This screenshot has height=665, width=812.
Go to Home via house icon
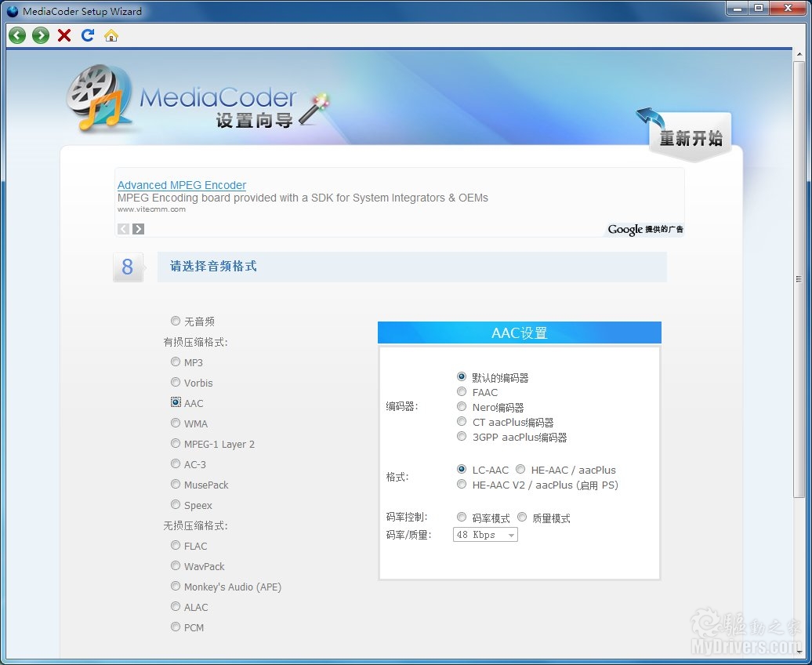111,35
